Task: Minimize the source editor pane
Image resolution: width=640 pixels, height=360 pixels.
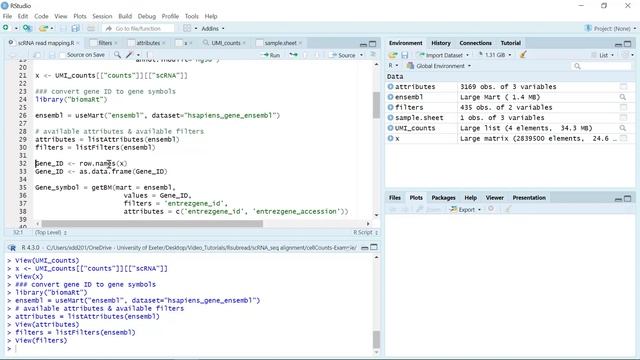Action: [363, 44]
